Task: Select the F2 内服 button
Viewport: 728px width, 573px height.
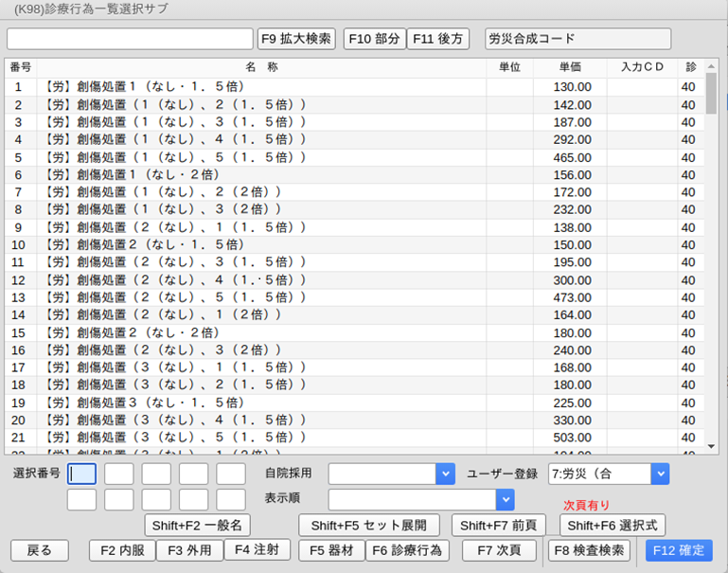Action: click(122, 550)
